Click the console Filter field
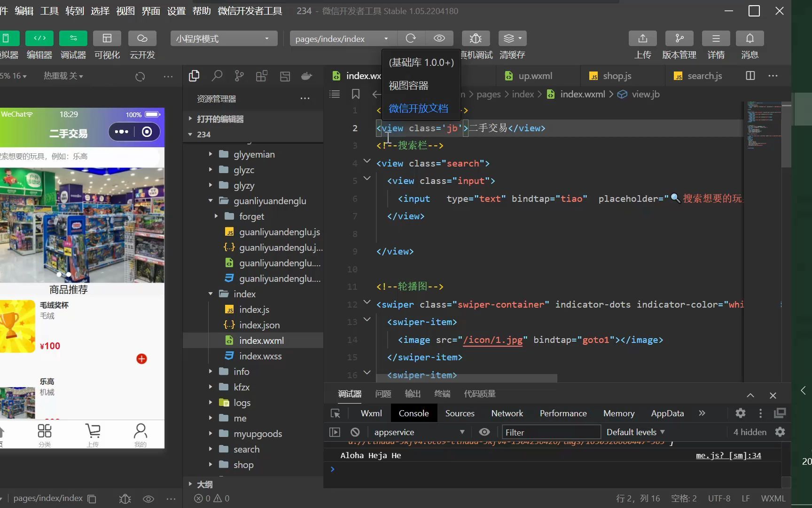This screenshot has height=508, width=812. pyautogui.click(x=551, y=432)
